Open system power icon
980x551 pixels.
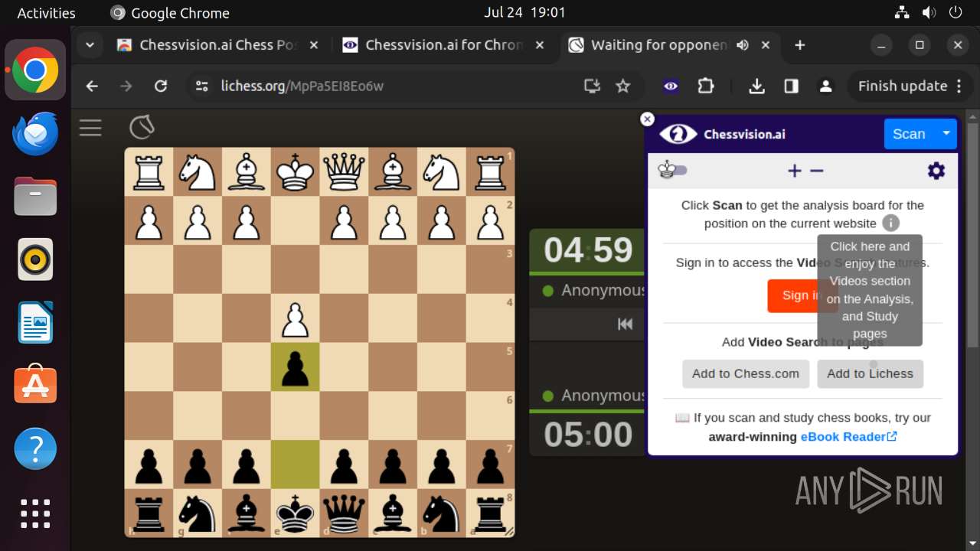pos(955,12)
